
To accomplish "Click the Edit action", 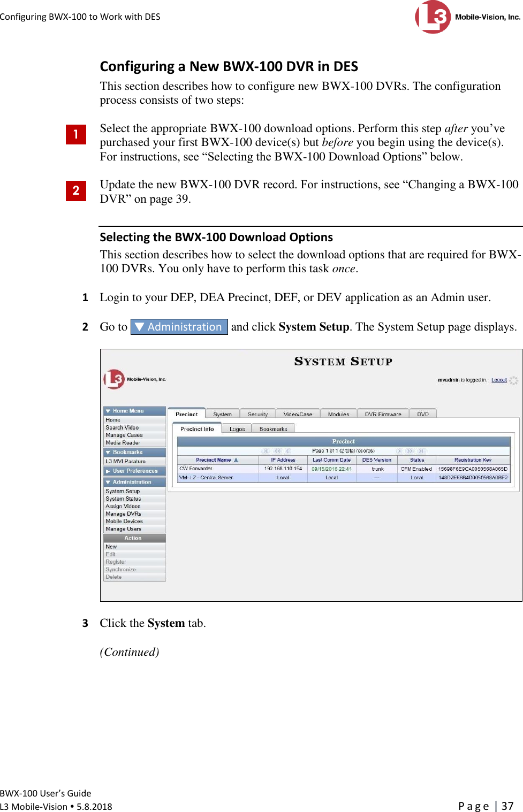I will 134,554.
